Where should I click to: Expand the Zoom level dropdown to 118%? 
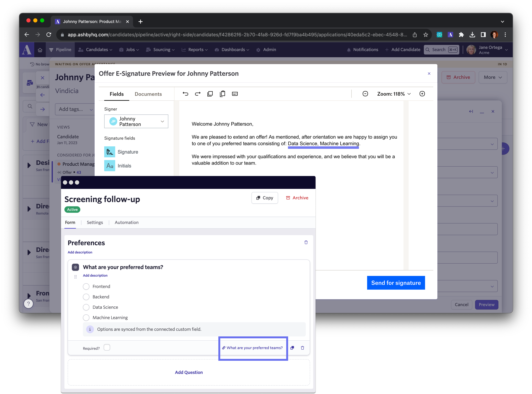pos(393,94)
